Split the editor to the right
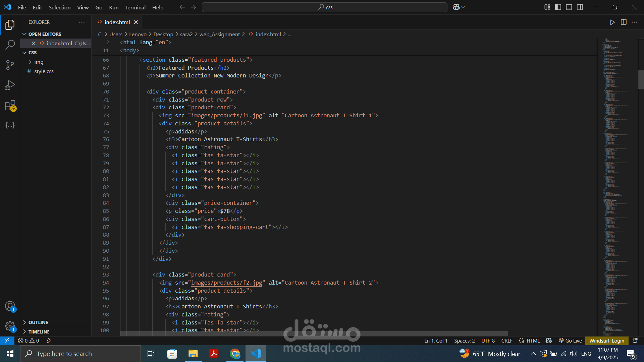644x362 pixels. click(624, 22)
